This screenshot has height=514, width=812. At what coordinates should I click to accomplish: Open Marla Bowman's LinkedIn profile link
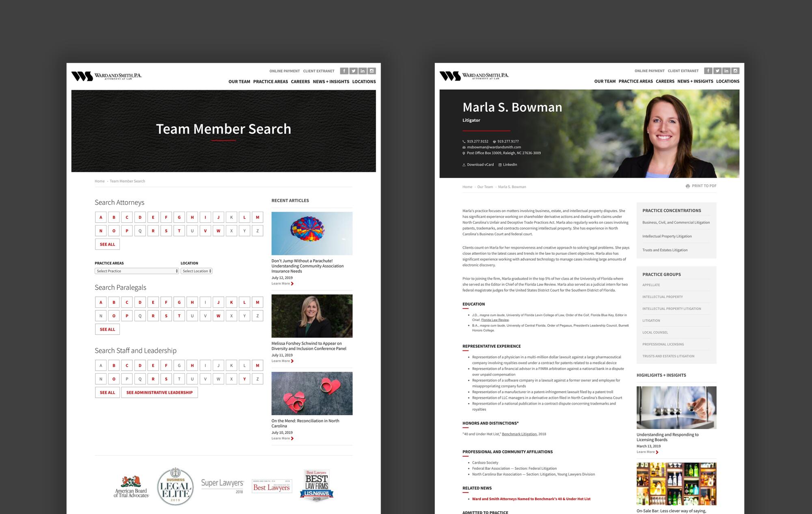pyautogui.click(x=508, y=165)
